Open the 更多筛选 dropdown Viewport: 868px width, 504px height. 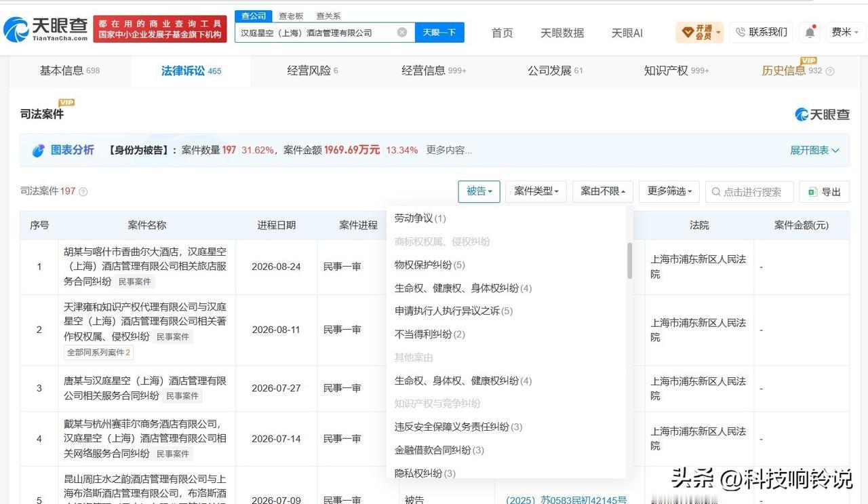click(669, 192)
